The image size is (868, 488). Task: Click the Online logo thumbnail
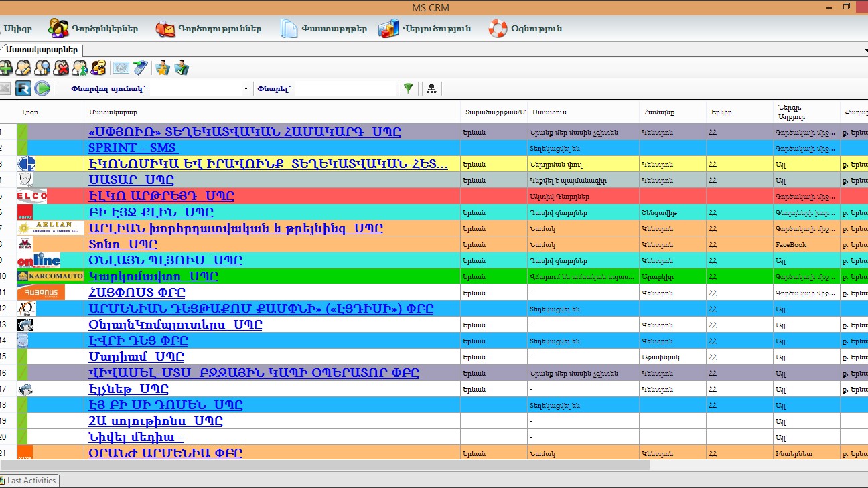point(38,260)
